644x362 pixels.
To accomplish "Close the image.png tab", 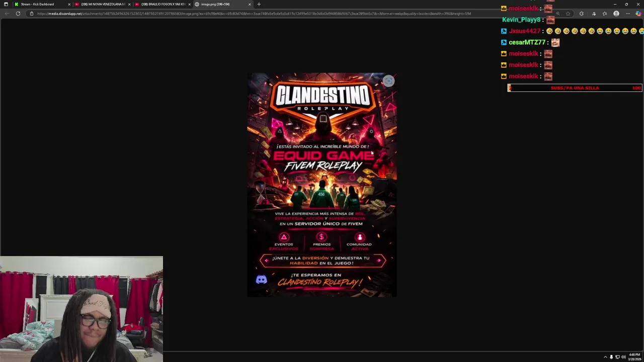I will point(249,4).
